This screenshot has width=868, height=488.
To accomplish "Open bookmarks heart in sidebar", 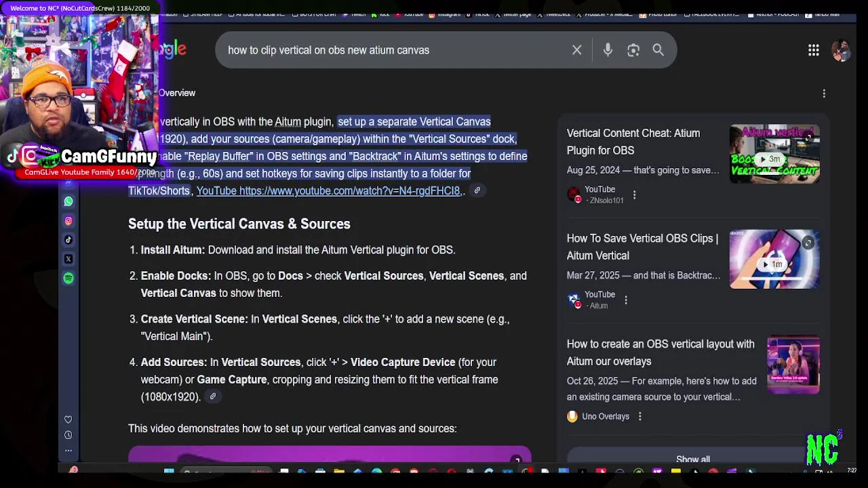I will coord(68,420).
